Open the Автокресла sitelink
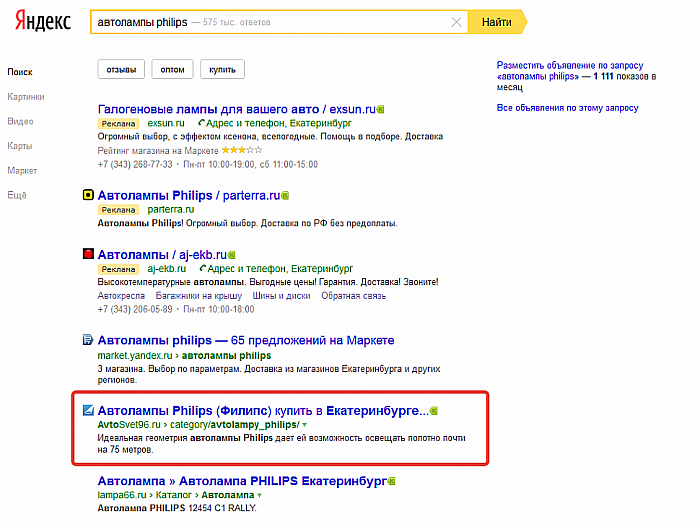The width and height of the screenshot is (700, 527). point(121,296)
